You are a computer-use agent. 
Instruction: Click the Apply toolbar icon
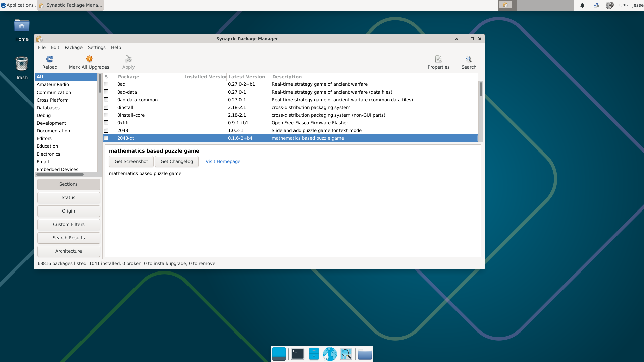click(x=128, y=59)
